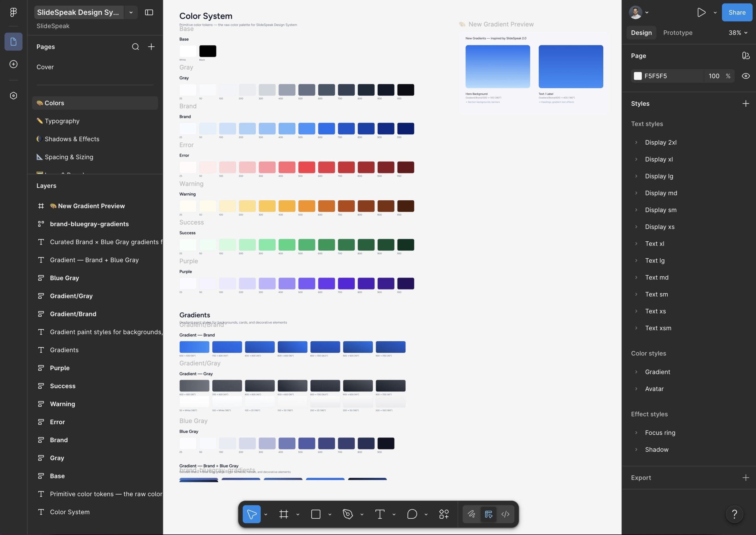Open the Figma main menu icon
This screenshot has height=535, width=756.
coord(13,12)
